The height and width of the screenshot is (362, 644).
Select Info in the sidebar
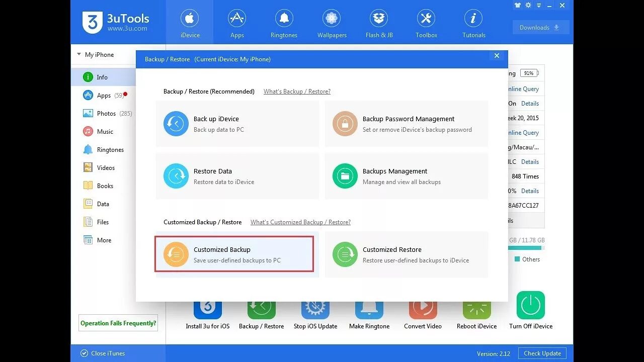[x=103, y=77]
